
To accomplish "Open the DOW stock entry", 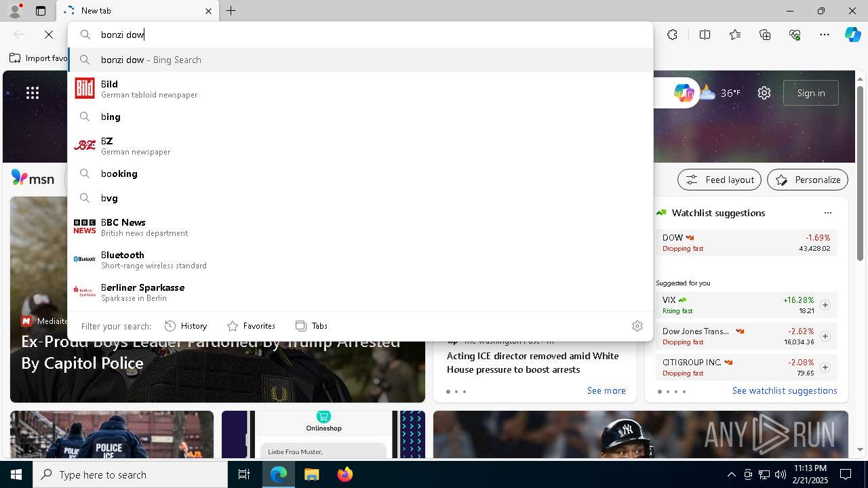I will [746, 243].
